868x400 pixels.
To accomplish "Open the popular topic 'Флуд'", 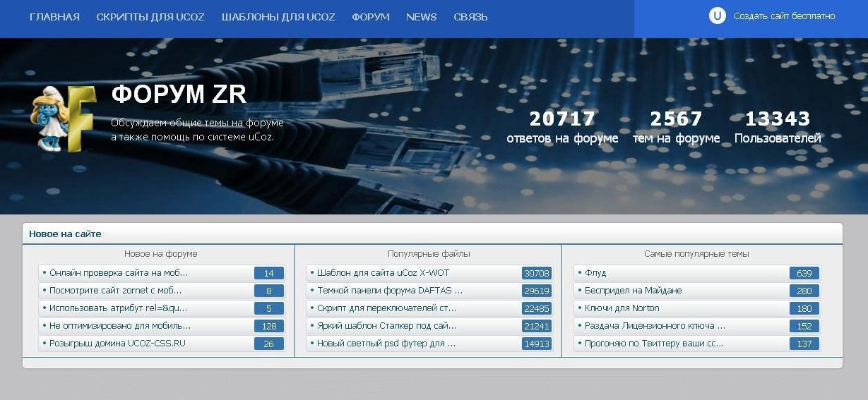I will [595, 273].
